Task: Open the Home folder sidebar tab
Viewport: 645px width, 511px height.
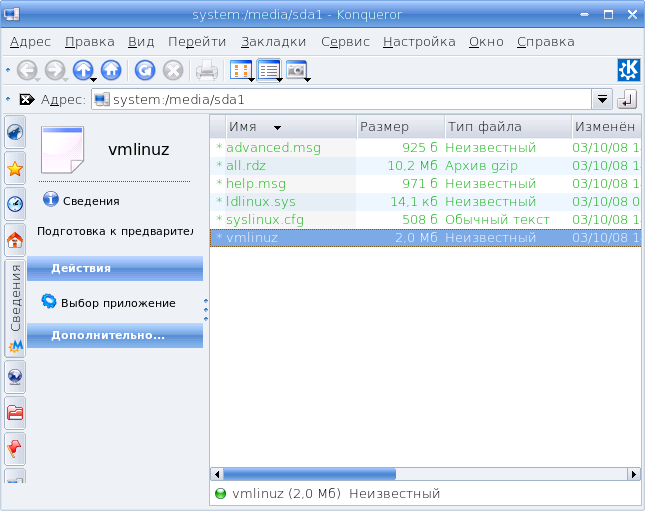Action: (15, 240)
